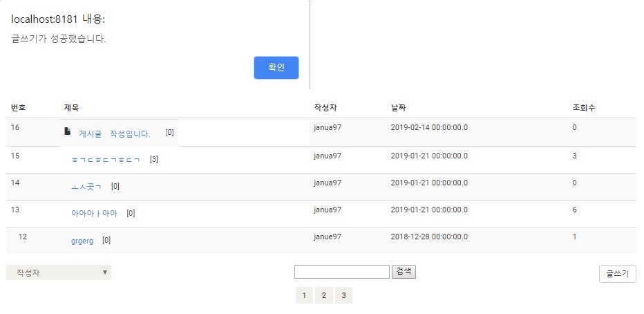This screenshot has width=644, height=314.
Task: Click author janua97 in row 16
Action: click(x=328, y=127)
